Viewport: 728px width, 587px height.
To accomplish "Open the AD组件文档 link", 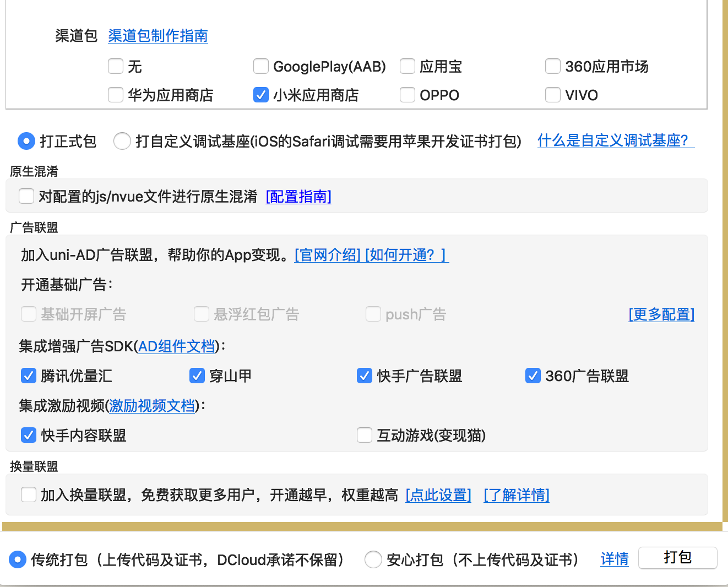I will [x=176, y=346].
